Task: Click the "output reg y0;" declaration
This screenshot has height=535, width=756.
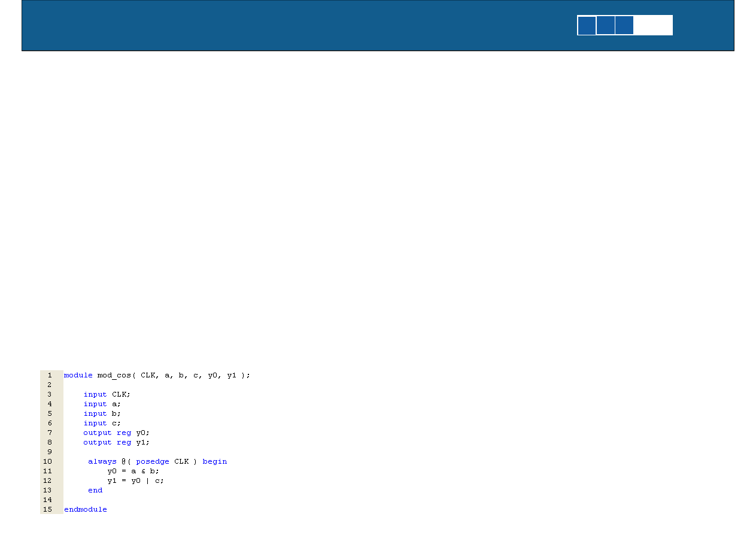Action: tap(116, 433)
